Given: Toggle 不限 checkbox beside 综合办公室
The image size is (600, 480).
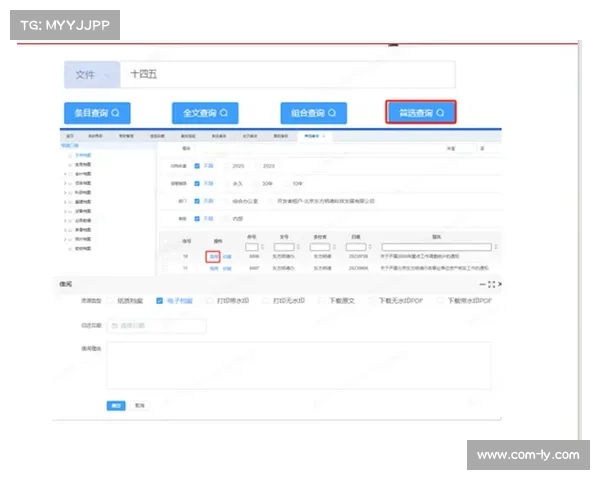Looking at the screenshot, I should click(197, 201).
